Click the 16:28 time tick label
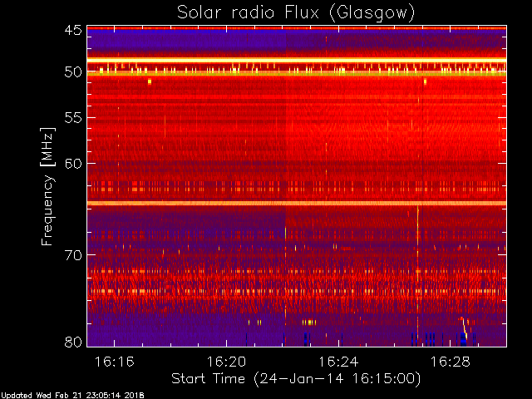 451,362
